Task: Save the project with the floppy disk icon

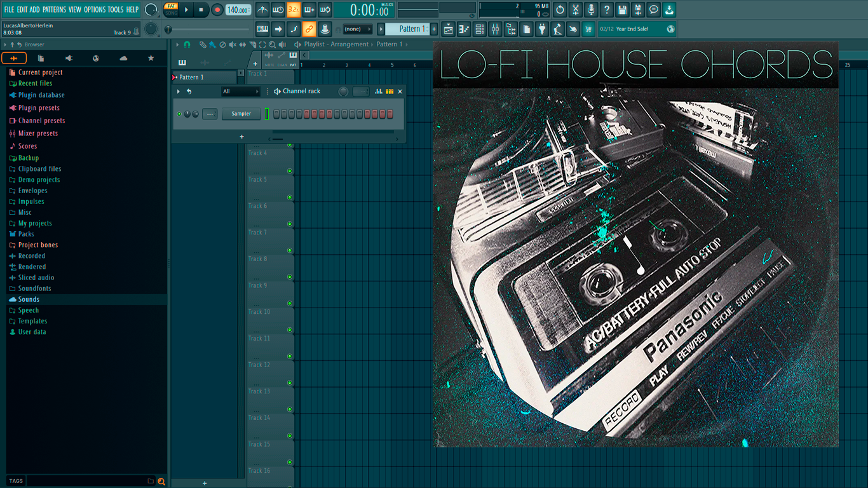Action: (623, 10)
